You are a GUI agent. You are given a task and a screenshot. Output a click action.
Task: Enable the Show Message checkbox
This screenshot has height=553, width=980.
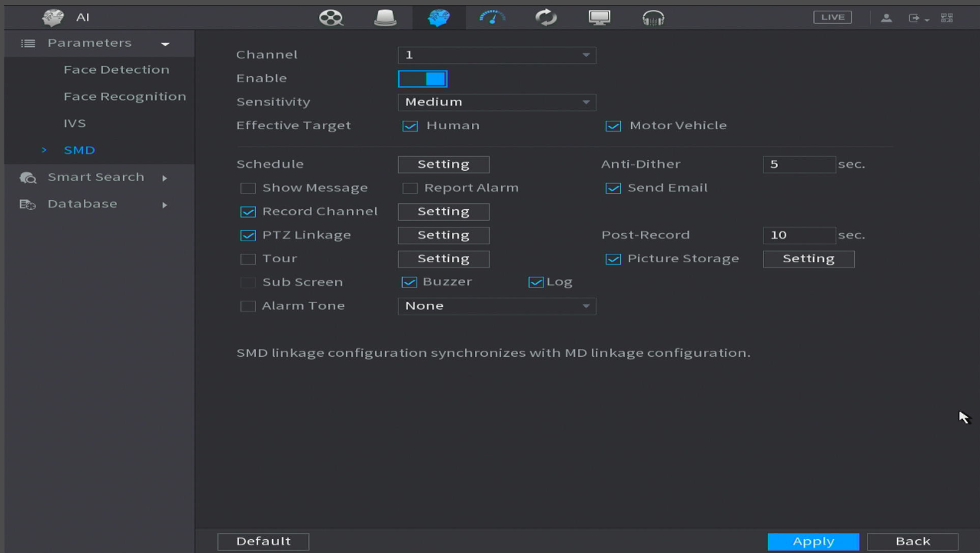(247, 188)
